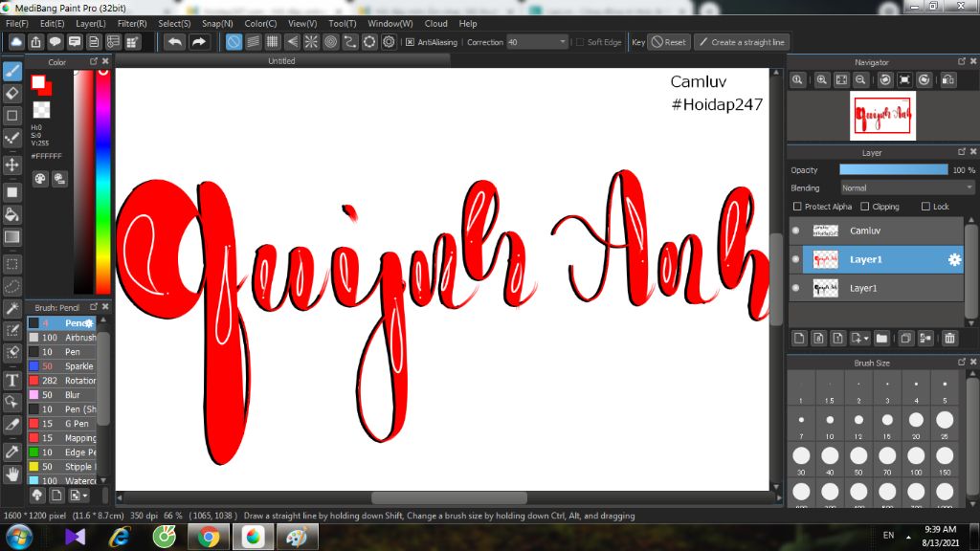Select the Blur brush
The height and width of the screenshot is (551, 980).
62,395
